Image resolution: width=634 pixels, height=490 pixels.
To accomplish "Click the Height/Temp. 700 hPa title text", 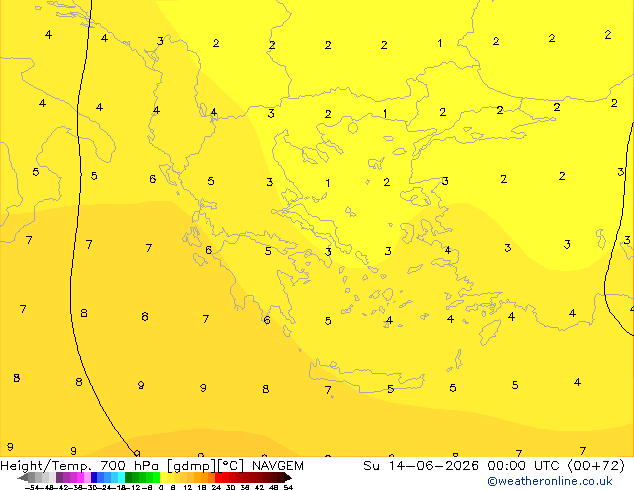I will (80, 466).
